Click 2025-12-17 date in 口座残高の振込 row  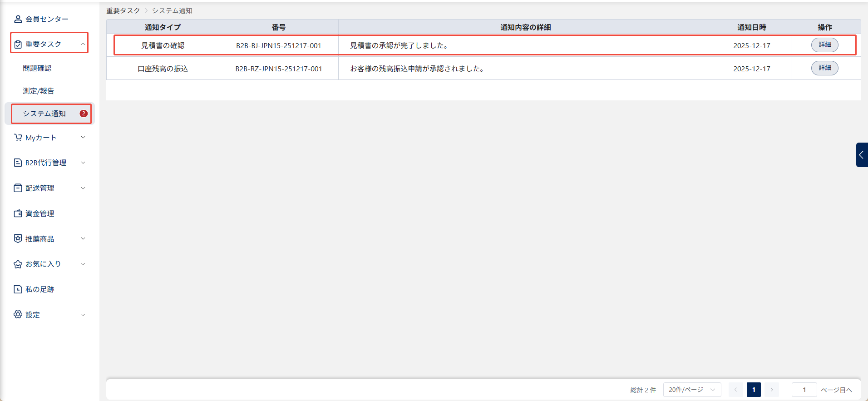752,69
